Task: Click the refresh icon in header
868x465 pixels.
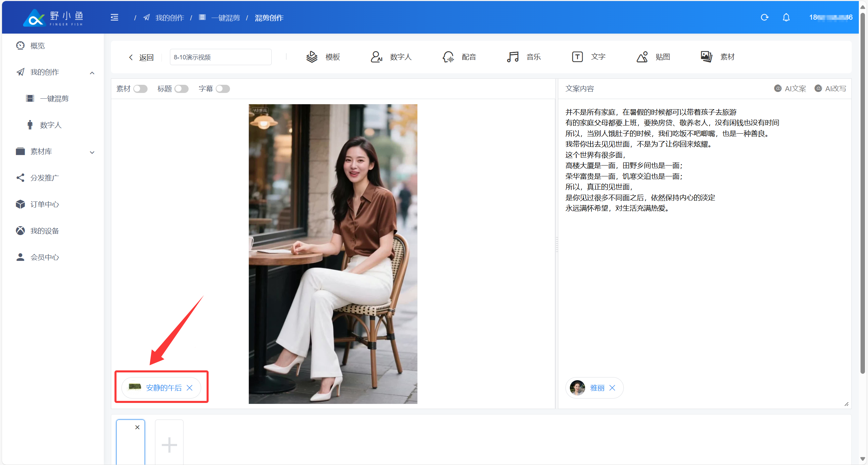Action: click(x=764, y=17)
